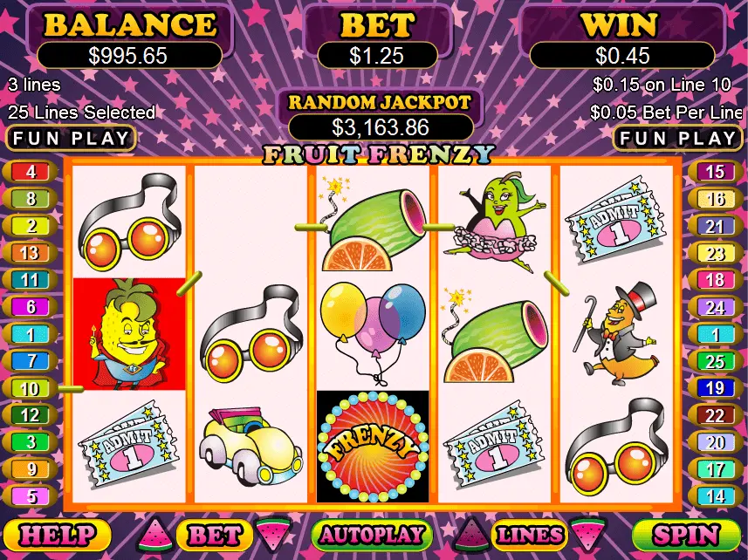Viewport: 748px width, 560px height.
Task: Click the balloons symbol on the middle reel
Action: coord(373,332)
